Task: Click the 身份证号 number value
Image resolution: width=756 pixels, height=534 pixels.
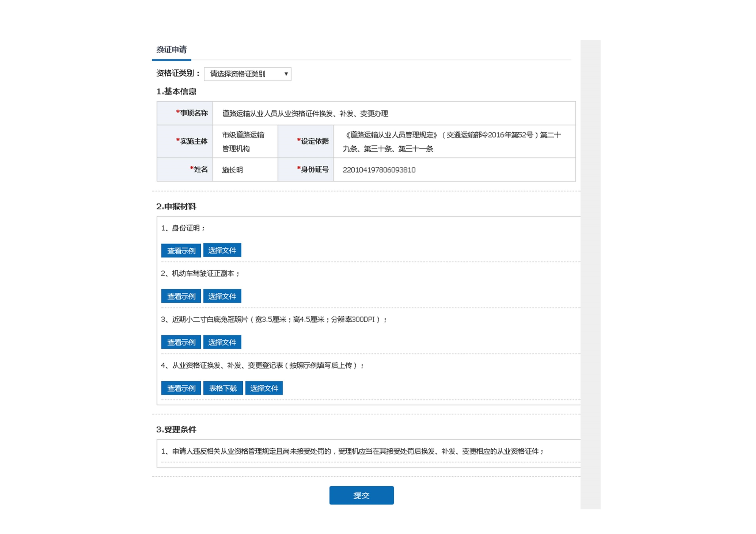Action: [x=379, y=170]
